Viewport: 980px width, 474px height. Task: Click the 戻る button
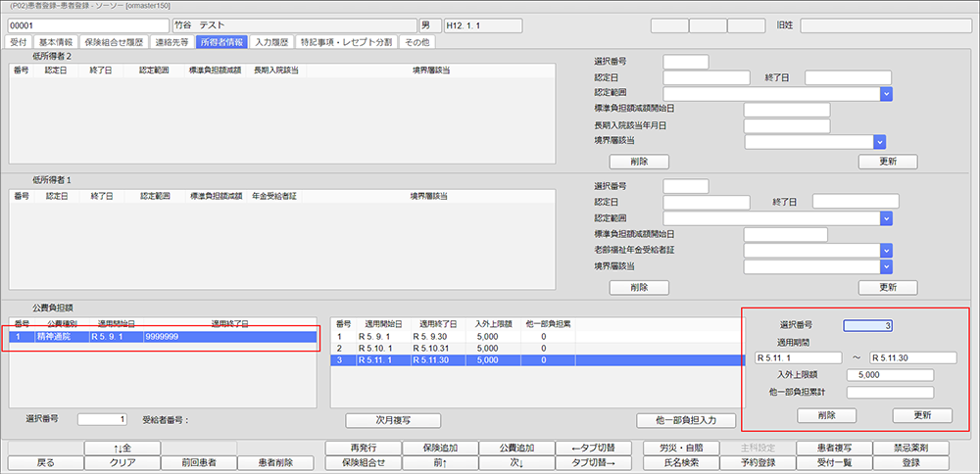45,463
